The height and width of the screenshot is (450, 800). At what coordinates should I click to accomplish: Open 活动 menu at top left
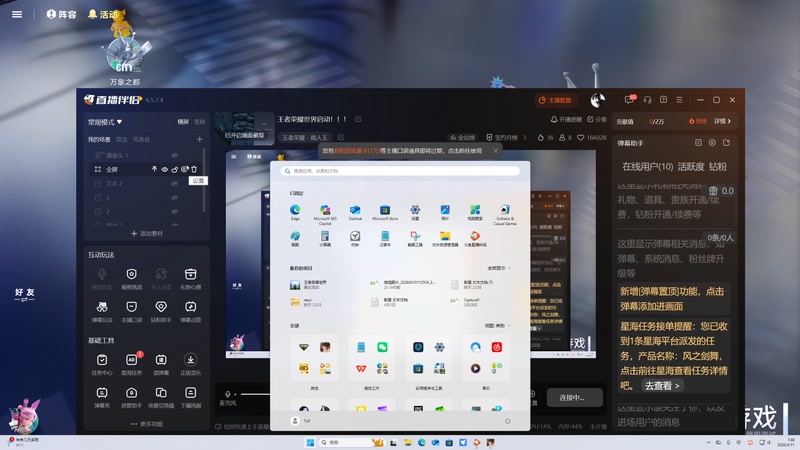click(103, 14)
